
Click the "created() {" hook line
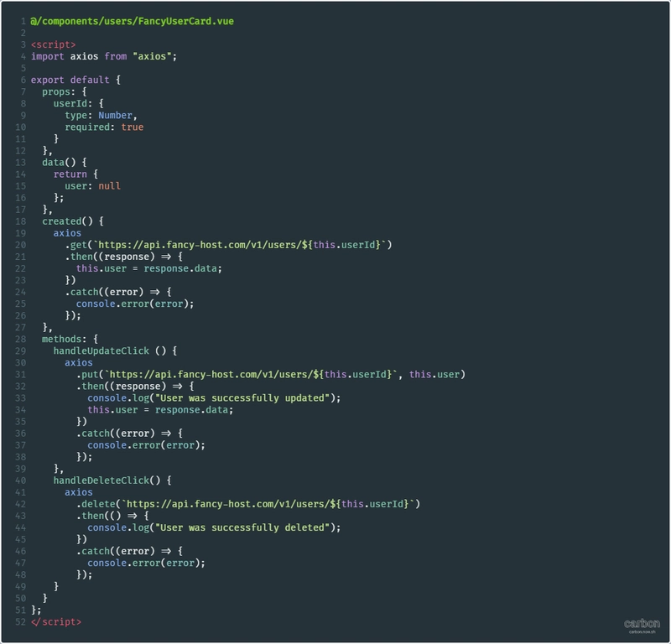pos(73,221)
